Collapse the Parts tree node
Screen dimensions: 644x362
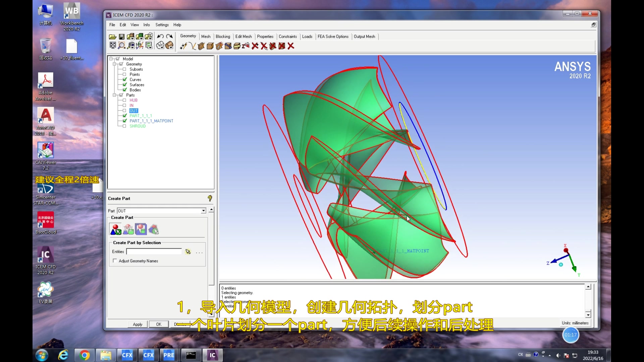tap(115, 95)
